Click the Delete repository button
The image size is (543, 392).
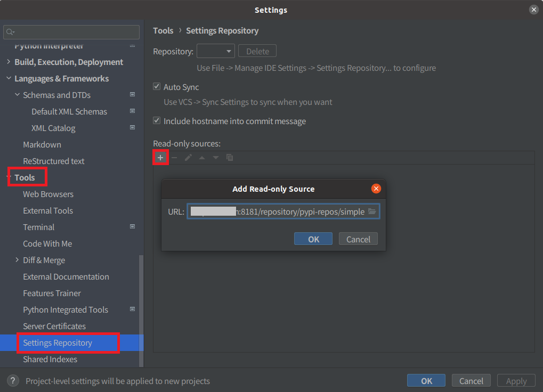257,51
